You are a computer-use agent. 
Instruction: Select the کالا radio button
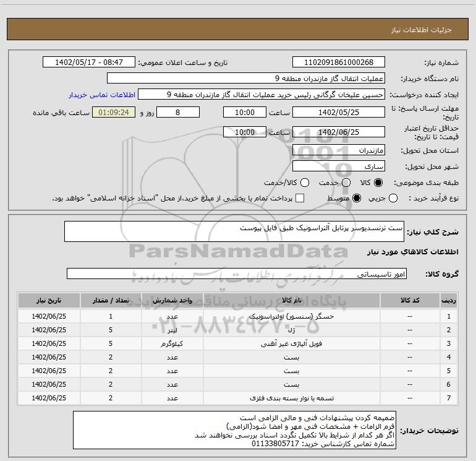[378, 183]
